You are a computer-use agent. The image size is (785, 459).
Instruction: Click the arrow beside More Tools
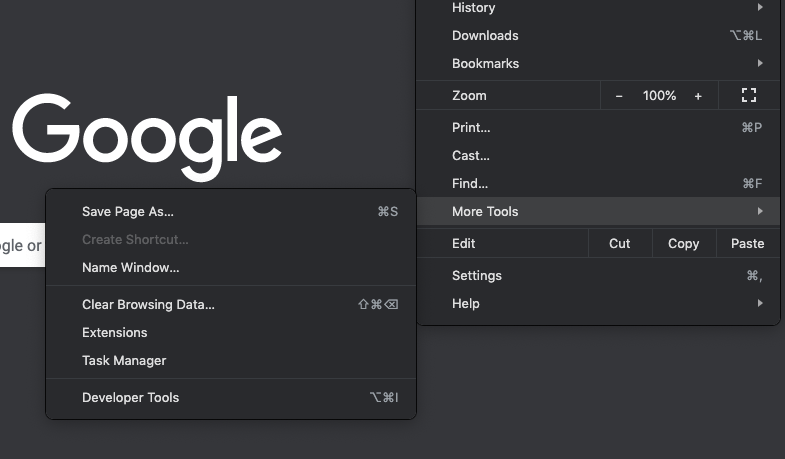(x=760, y=211)
